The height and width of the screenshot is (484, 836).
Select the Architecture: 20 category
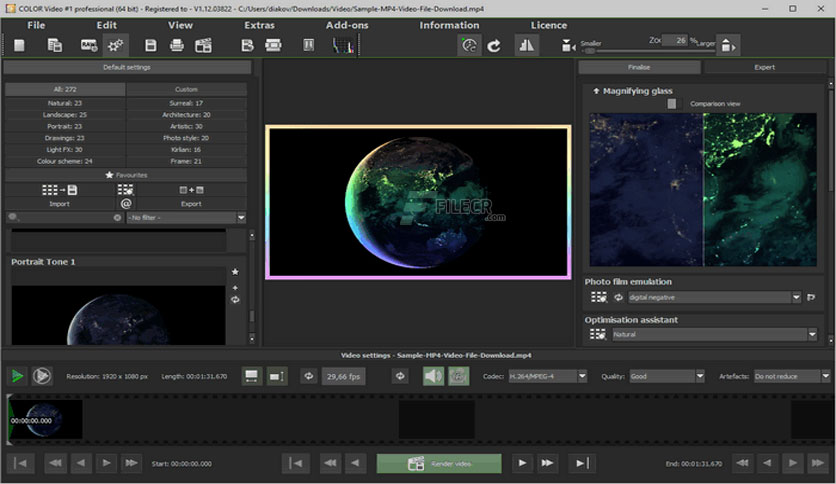(186, 115)
